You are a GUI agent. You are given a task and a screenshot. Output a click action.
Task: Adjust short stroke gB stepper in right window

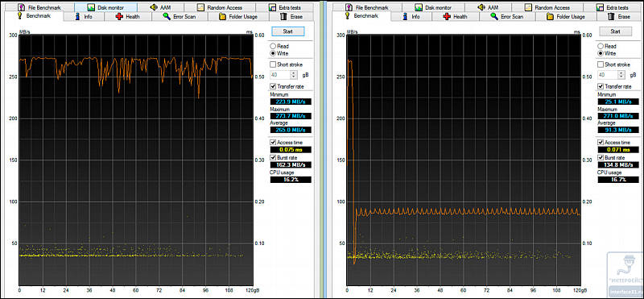coord(621,75)
